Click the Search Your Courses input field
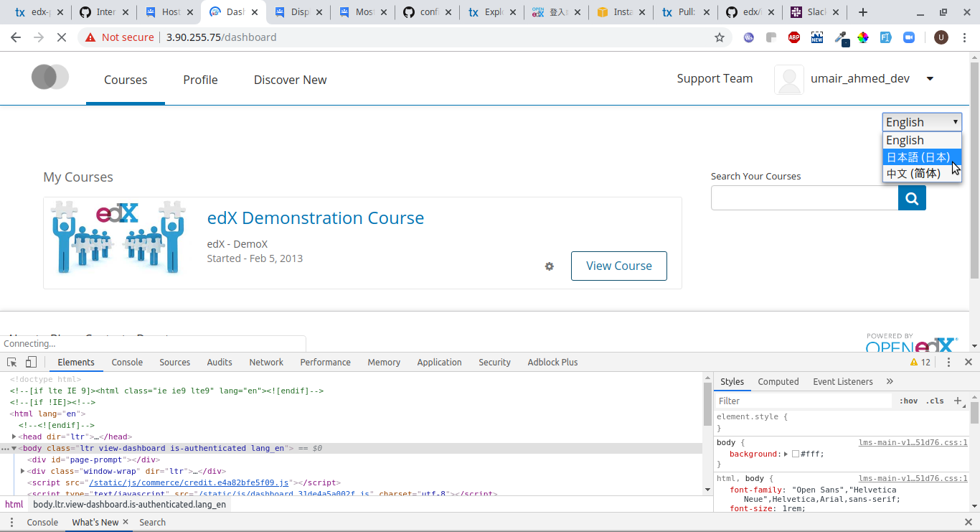The image size is (980, 532). [804, 198]
